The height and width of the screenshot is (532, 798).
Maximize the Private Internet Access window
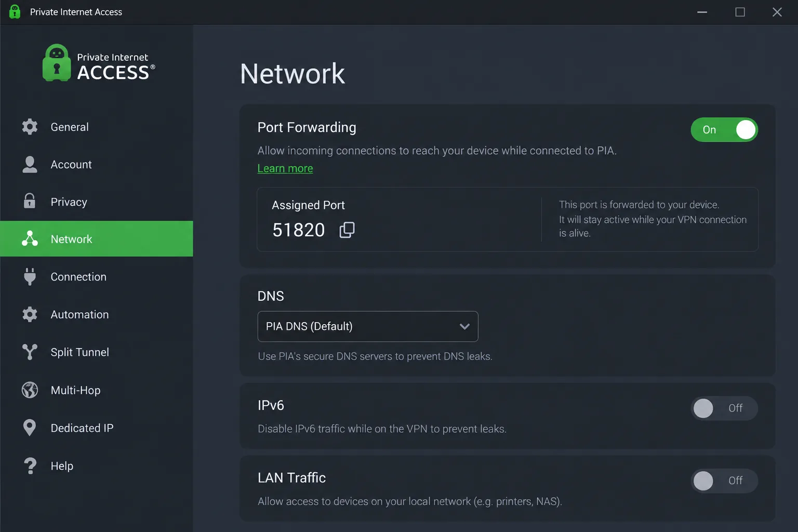coord(740,12)
